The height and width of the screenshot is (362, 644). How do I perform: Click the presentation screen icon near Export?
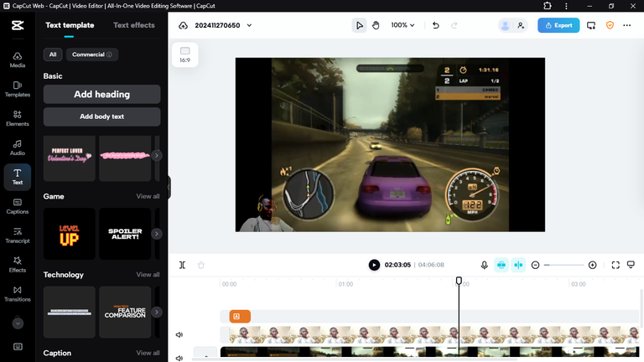[x=591, y=25]
